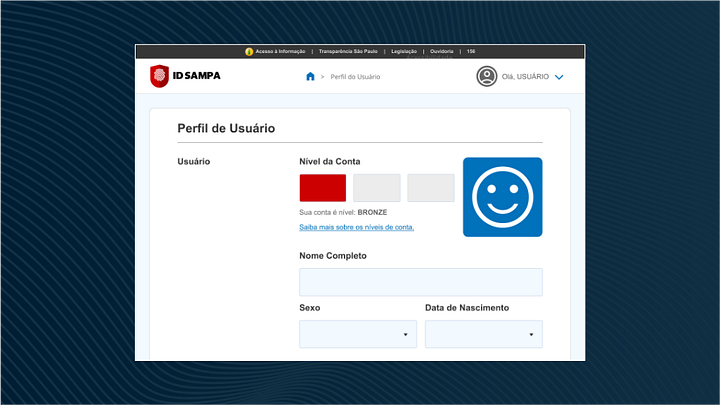Open Transparência São Paulo in top bar

click(x=348, y=51)
